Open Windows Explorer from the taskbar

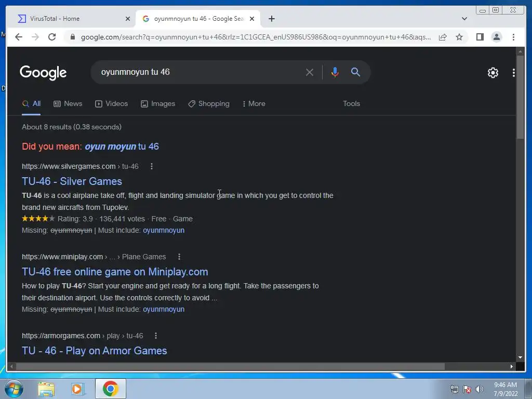(x=46, y=389)
